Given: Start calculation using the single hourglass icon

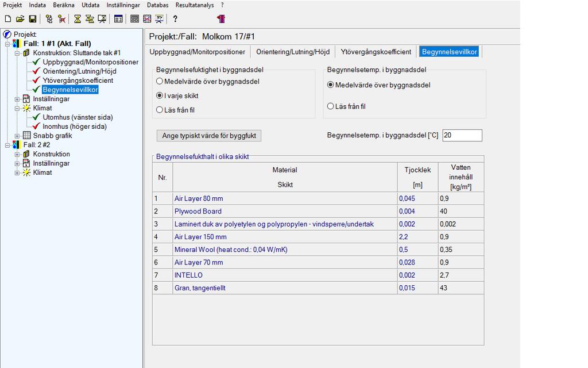Looking at the screenshot, I should coord(78,19).
